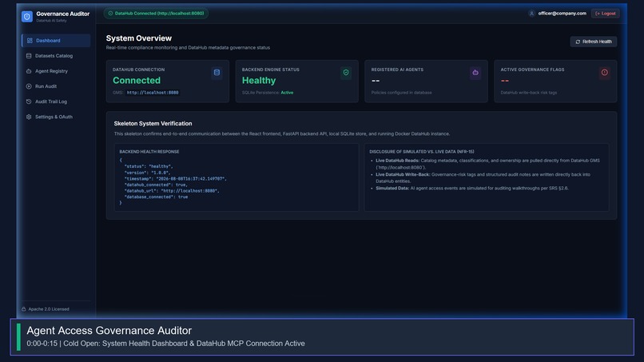Open Settings & OAuth page
This screenshot has width=644, height=362.
pyautogui.click(x=56, y=117)
